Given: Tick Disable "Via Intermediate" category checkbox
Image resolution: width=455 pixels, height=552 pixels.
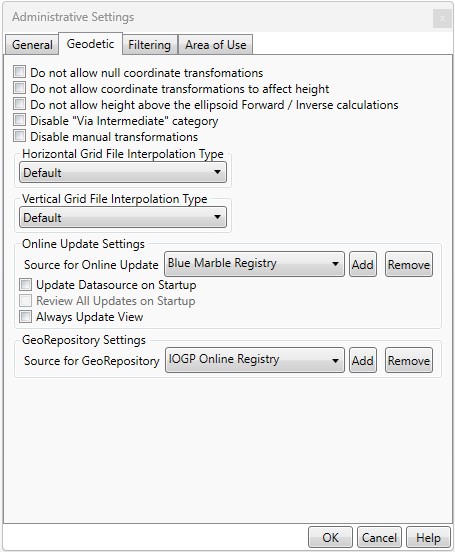Looking at the screenshot, I should pos(19,120).
